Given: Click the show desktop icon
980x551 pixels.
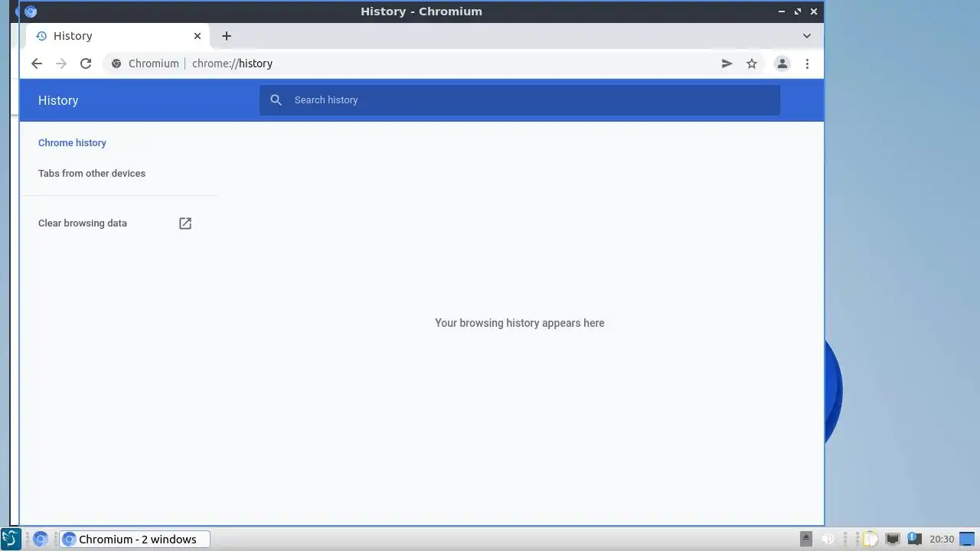Looking at the screenshot, I should (x=967, y=539).
